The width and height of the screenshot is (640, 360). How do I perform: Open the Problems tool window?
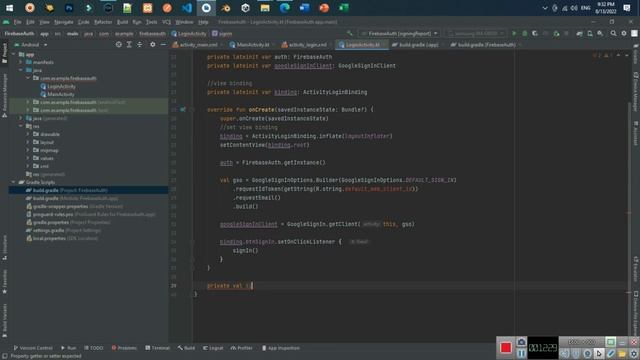tap(124, 348)
